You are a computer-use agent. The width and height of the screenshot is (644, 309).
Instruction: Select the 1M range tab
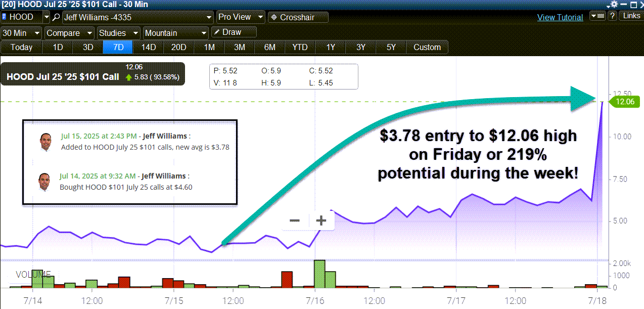209,47
